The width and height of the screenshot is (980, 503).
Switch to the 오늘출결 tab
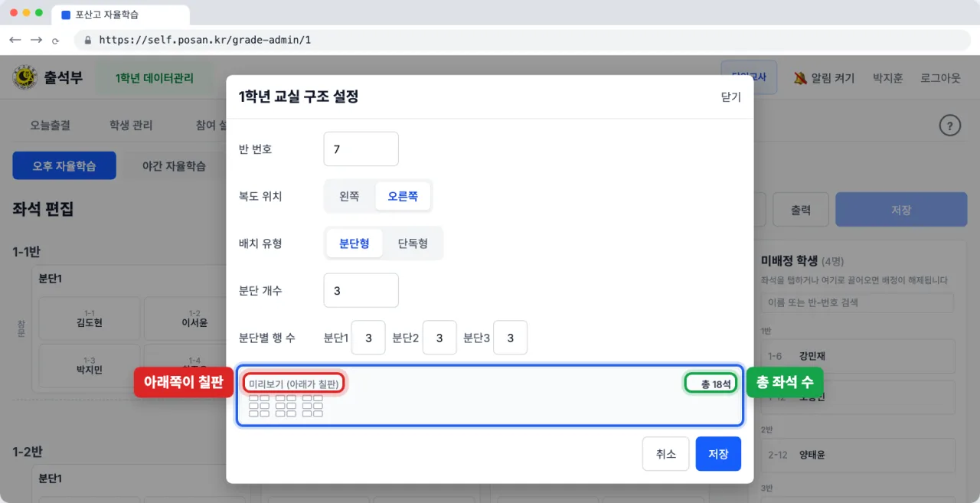point(51,125)
